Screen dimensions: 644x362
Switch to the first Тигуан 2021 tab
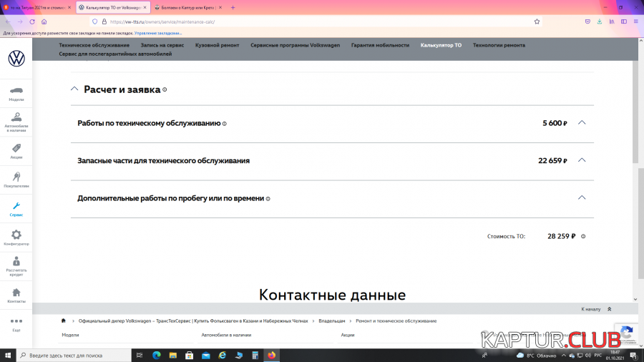[37, 7]
